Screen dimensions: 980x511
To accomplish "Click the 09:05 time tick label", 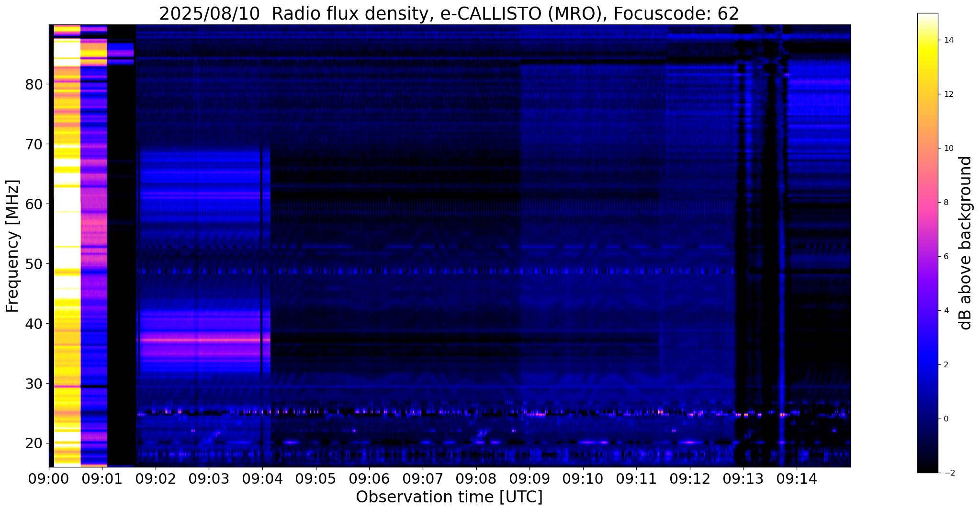I will click(316, 479).
